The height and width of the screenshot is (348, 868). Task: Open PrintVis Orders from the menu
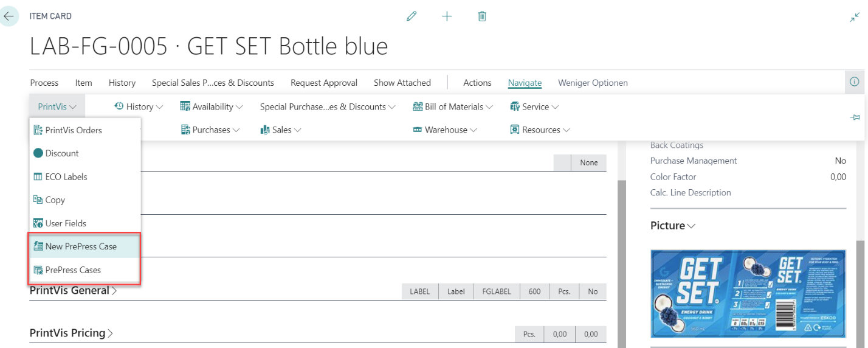tap(73, 130)
